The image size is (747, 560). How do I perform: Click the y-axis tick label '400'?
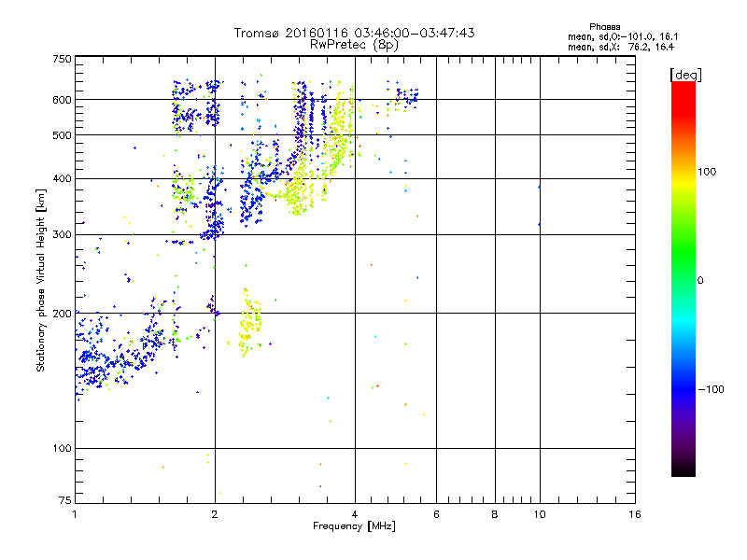click(x=62, y=179)
